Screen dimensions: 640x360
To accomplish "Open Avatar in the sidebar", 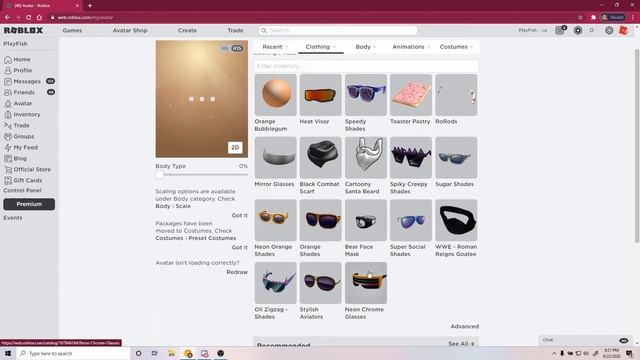I will (x=18, y=104).
